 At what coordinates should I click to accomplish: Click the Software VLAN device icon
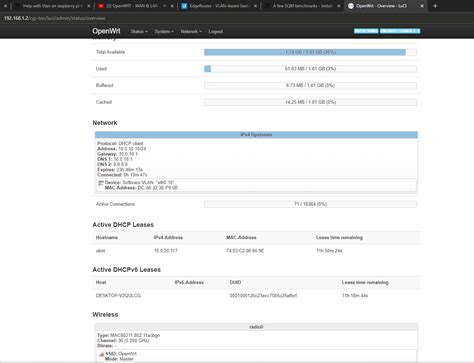point(100,183)
